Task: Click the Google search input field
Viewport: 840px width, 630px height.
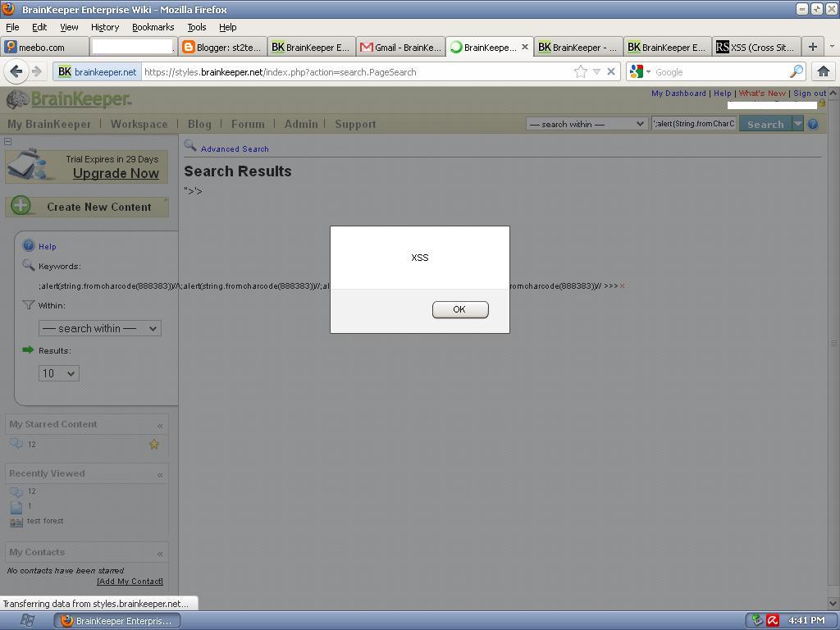Action: tap(720, 72)
